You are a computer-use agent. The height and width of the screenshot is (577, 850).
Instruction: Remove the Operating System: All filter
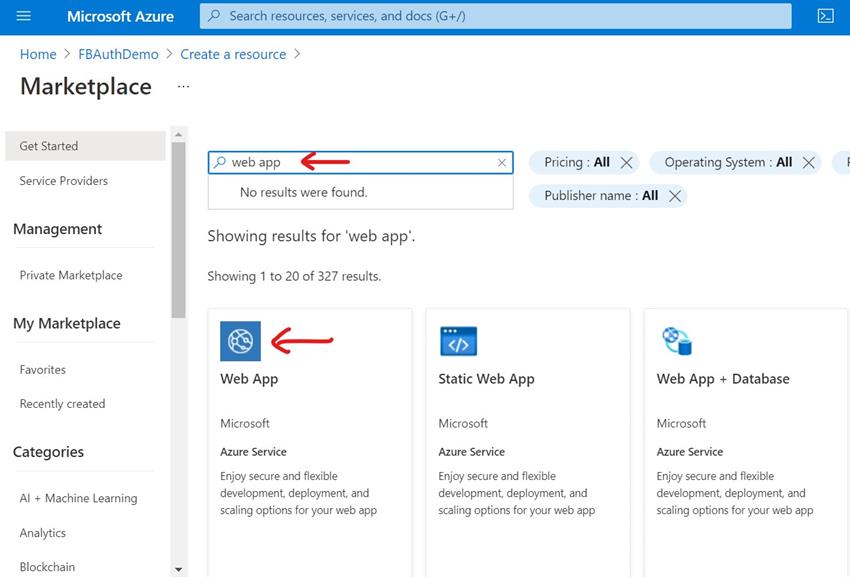tap(809, 162)
